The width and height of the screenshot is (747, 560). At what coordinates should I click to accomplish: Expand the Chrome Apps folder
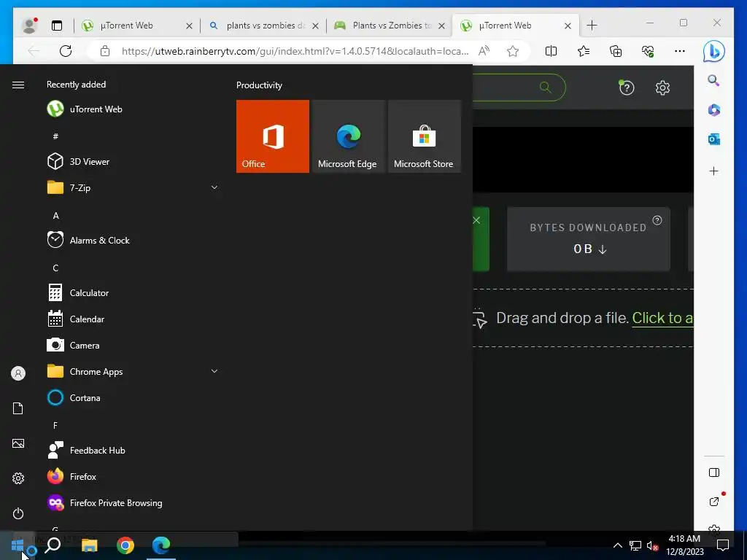133,371
